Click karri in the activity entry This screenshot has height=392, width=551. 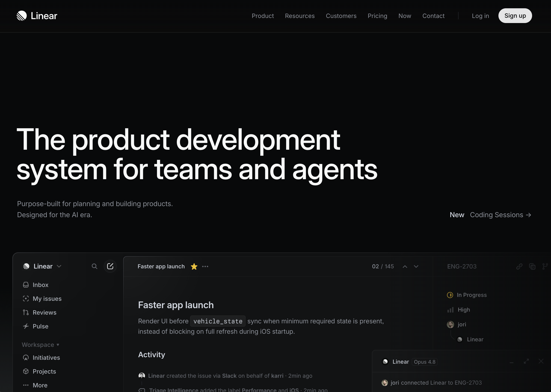(277, 376)
